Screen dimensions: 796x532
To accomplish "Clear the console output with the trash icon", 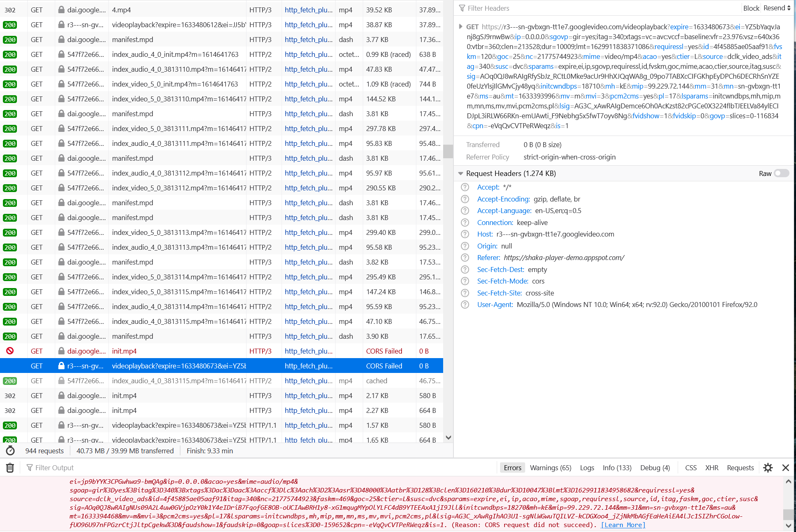I will [9, 468].
